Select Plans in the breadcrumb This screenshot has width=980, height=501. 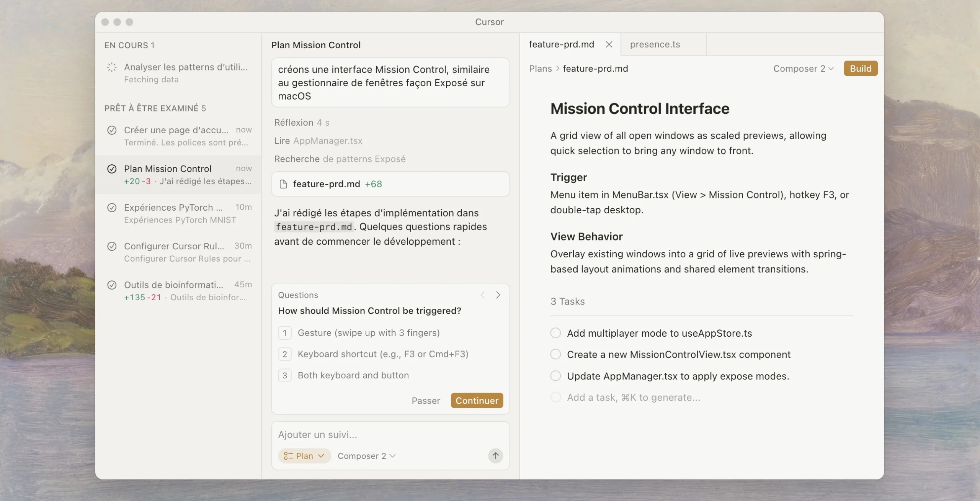point(540,69)
